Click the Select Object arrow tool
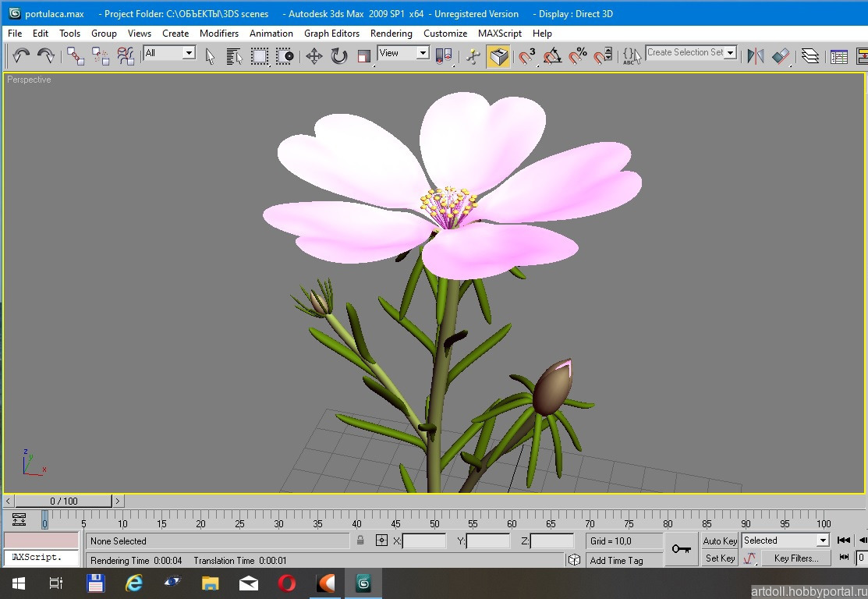Viewport: 868px width, 599px height. click(210, 56)
